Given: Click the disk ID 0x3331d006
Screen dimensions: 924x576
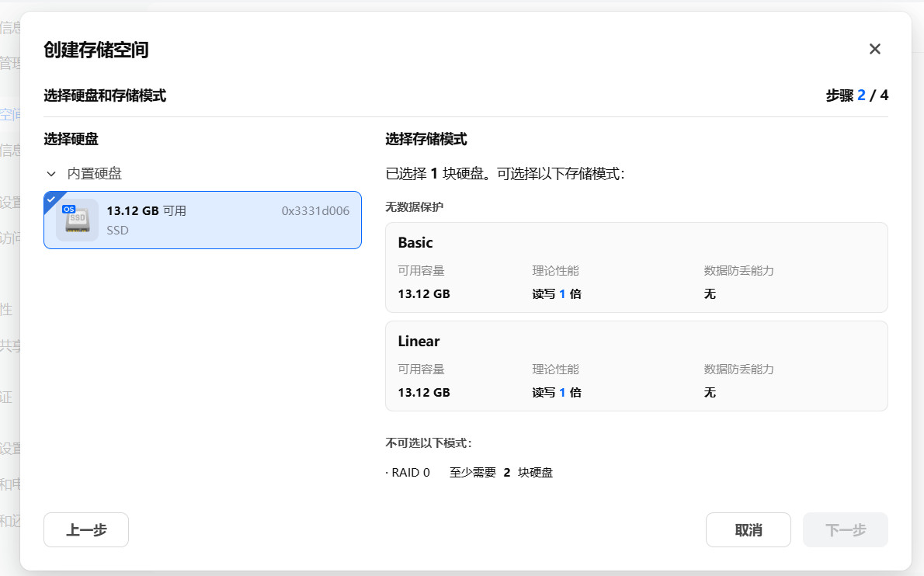Looking at the screenshot, I should click(x=315, y=211).
